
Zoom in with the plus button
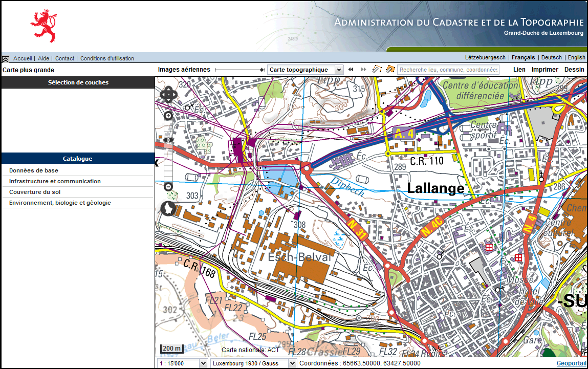pyautogui.click(x=168, y=116)
